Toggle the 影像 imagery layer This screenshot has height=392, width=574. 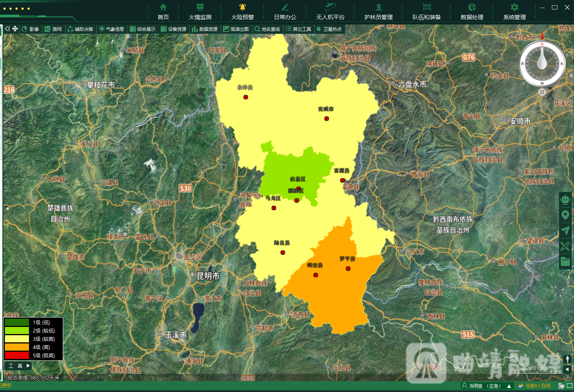pos(30,29)
